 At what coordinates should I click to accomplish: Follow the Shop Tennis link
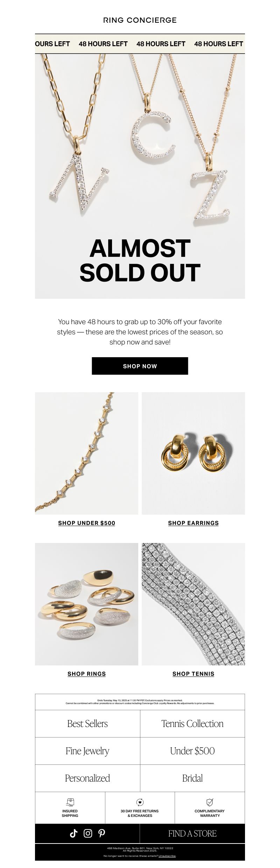coord(193,674)
